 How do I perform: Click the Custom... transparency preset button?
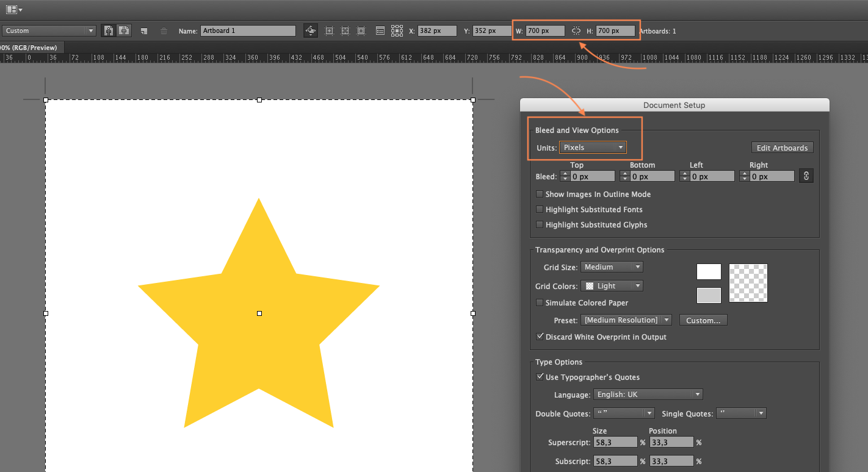click(x=703, y=320)
